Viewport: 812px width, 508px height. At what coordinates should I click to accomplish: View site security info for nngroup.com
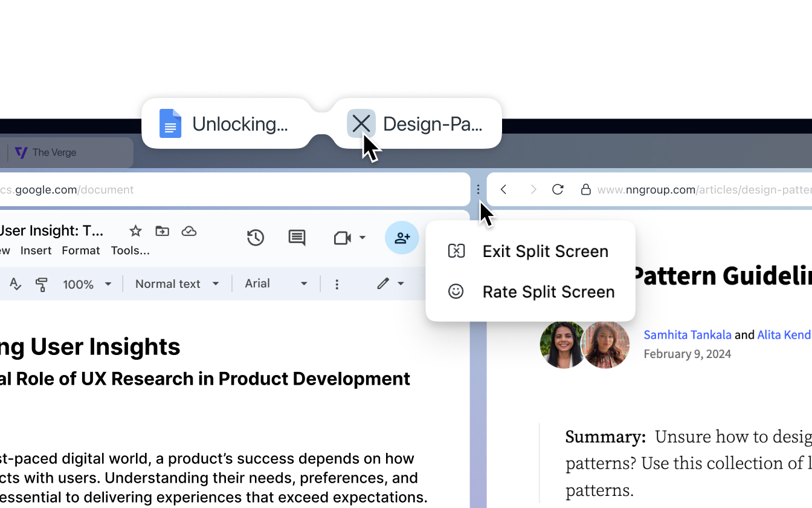pyautogui.click(x=585, y=189)
